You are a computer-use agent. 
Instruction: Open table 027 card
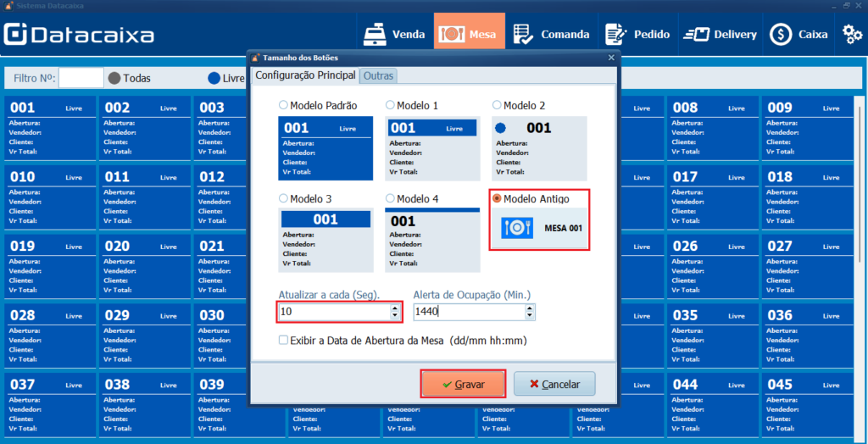(808, 268)
